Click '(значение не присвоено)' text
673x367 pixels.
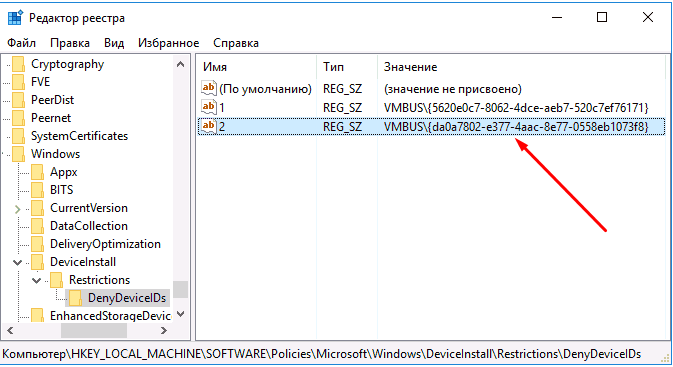(x=453, y=89)
